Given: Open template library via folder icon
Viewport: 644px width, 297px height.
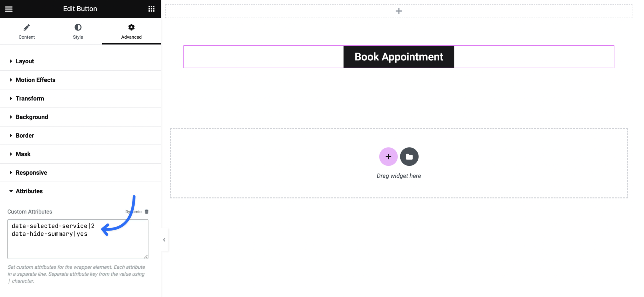Looking at the screenshot, I should click(409, 156).
